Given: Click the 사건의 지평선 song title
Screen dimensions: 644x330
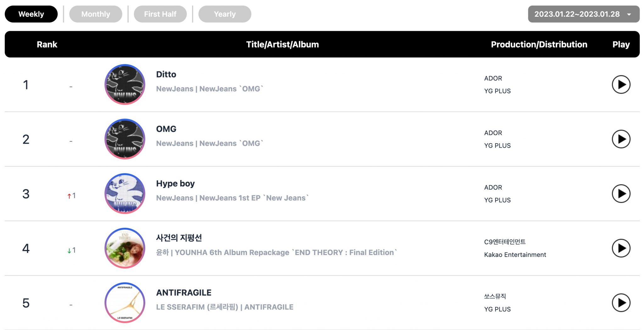Looking at the screenshot, I should (x=179, y=238).
